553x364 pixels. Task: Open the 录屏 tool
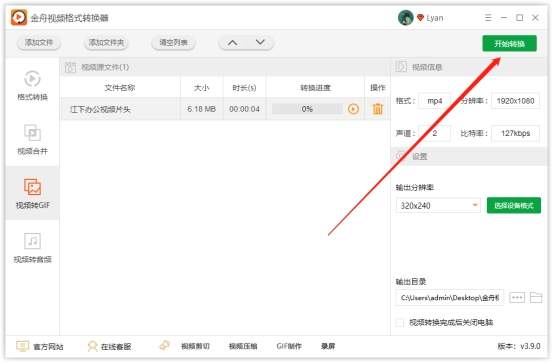click(x=328, y=346)
